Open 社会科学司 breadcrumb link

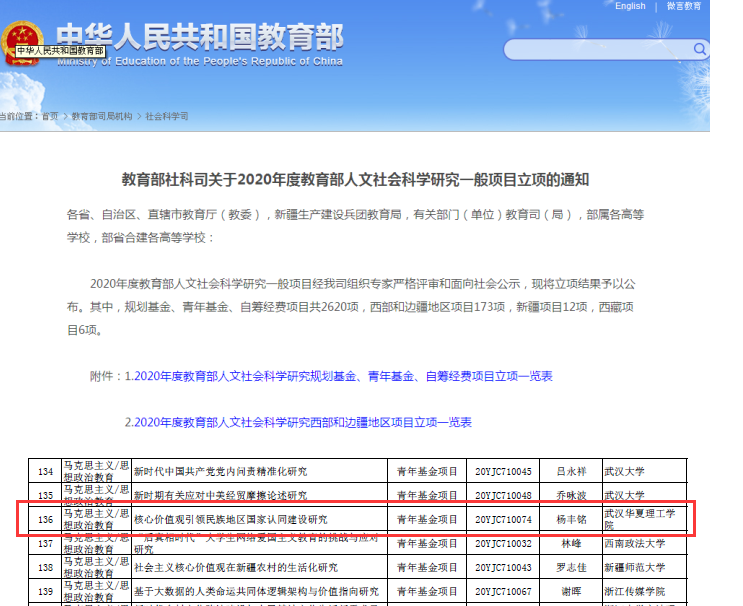click(x=167, y=116)
